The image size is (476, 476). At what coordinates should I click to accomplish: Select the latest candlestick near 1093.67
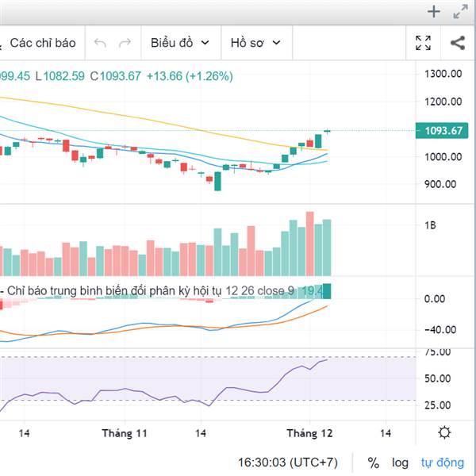coord(327,131)
